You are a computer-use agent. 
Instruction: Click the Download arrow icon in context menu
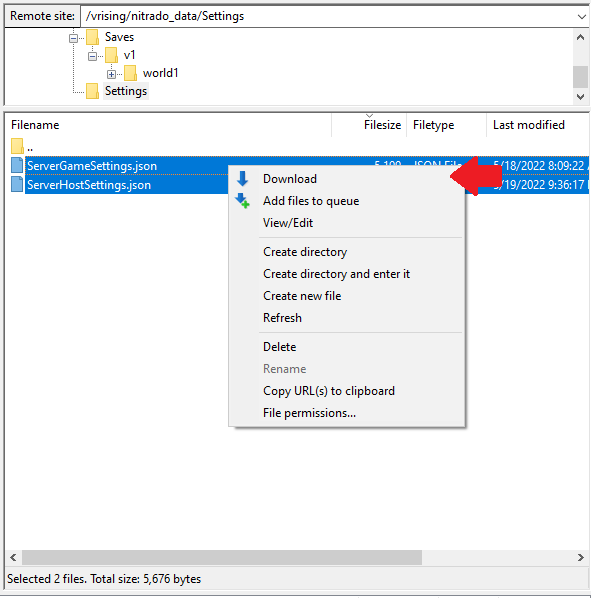point(242,178)
